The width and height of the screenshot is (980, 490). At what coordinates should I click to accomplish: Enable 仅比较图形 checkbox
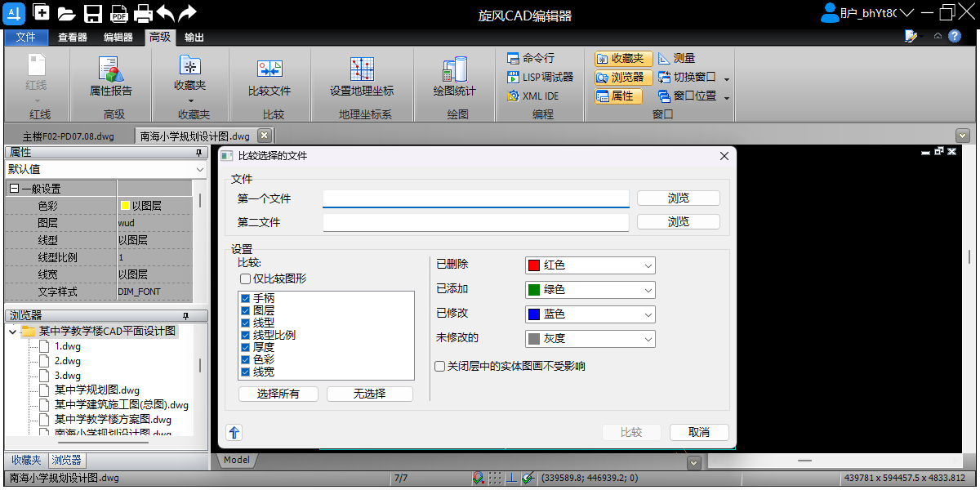245,278
